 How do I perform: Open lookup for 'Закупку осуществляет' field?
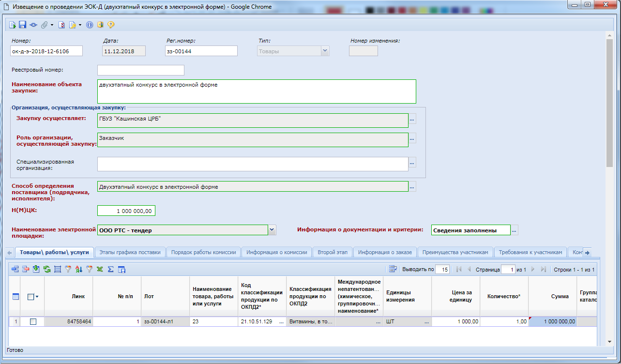(412, 120)
